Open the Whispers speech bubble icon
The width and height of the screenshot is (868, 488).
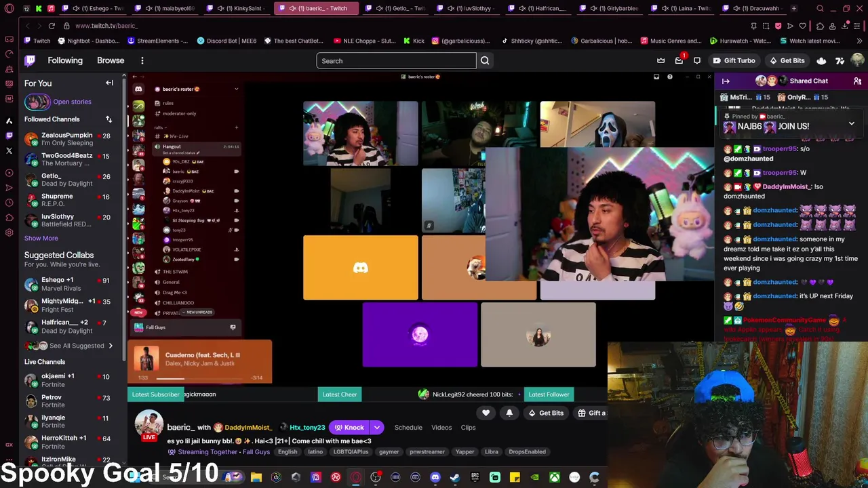[x=696, y=60]
